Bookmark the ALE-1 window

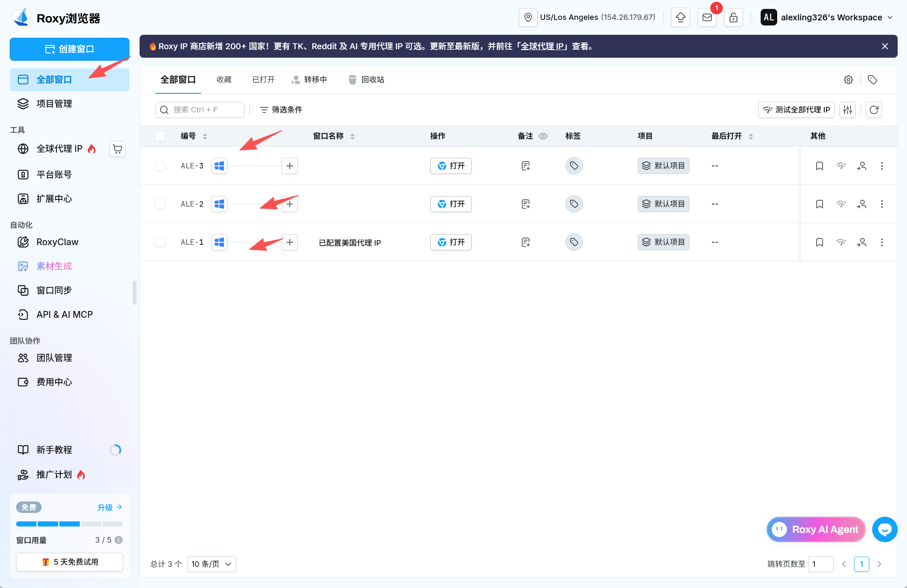(820, 242)
